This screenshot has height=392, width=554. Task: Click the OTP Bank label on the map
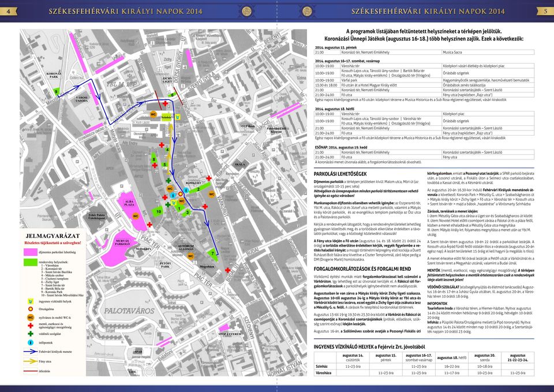click(x=248, y=126)
